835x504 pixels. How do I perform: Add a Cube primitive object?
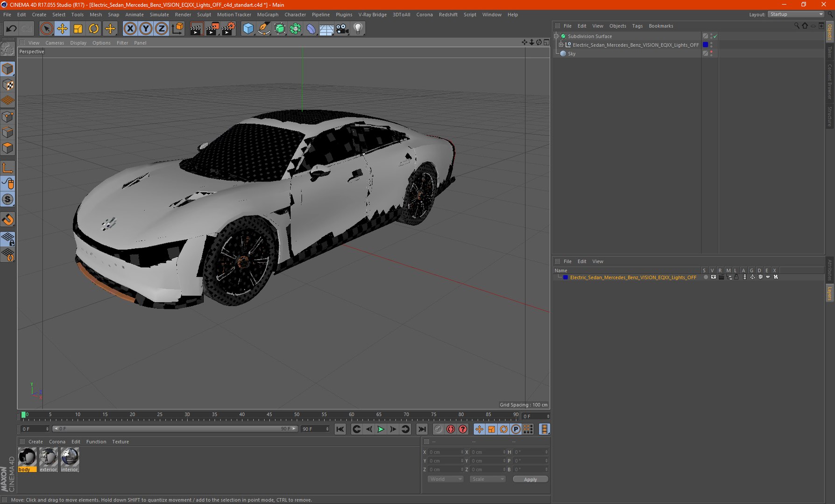point(248,29)
